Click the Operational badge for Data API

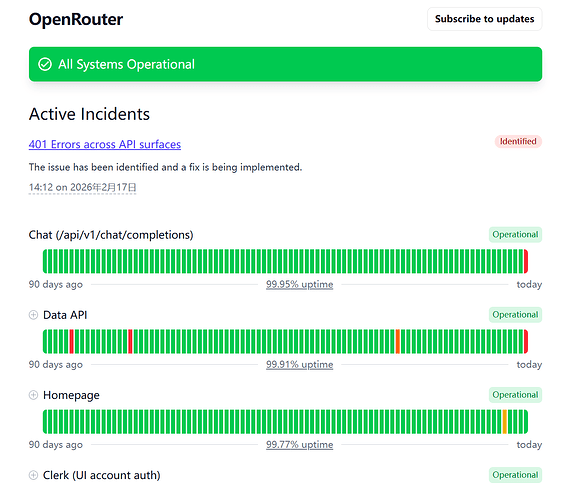(515, 314)
